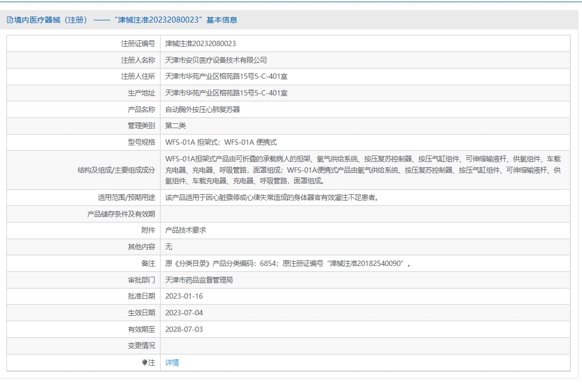Click the 注册人住所 address value
This screenshot has width=582, height=392.
(227, 76)
